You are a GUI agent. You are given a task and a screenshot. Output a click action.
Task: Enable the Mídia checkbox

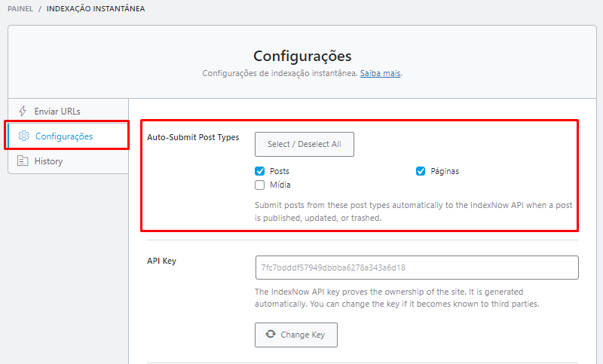[x=260, y=185]
